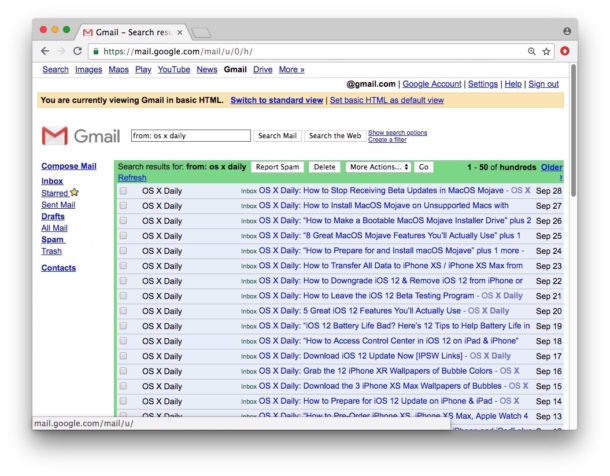
Task: Click the Gmail favicon on the tab
Action: tap(88, 32)
